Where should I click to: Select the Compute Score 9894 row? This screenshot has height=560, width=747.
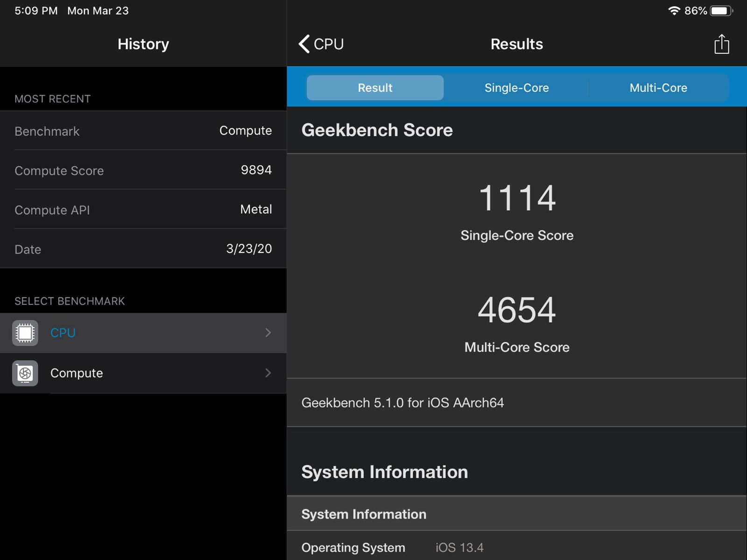pos(143,170)
